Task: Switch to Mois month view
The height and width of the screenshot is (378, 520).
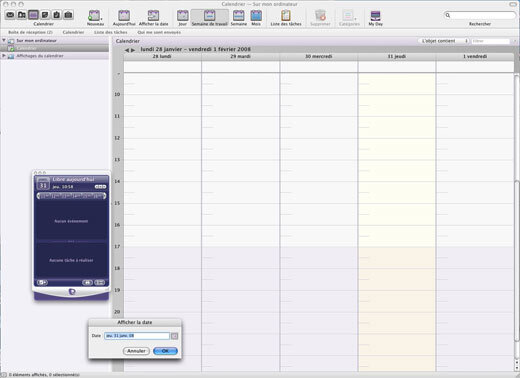Action: 256,16
